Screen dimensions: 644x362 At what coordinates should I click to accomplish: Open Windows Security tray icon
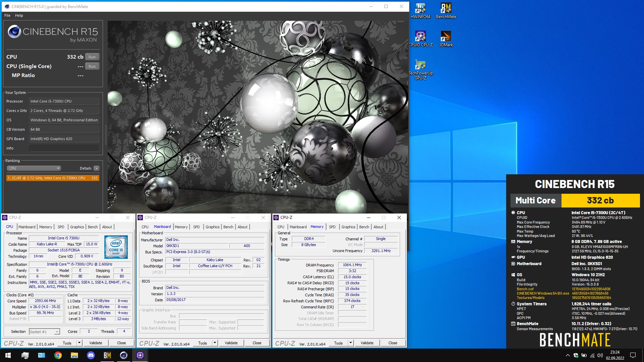576,355
